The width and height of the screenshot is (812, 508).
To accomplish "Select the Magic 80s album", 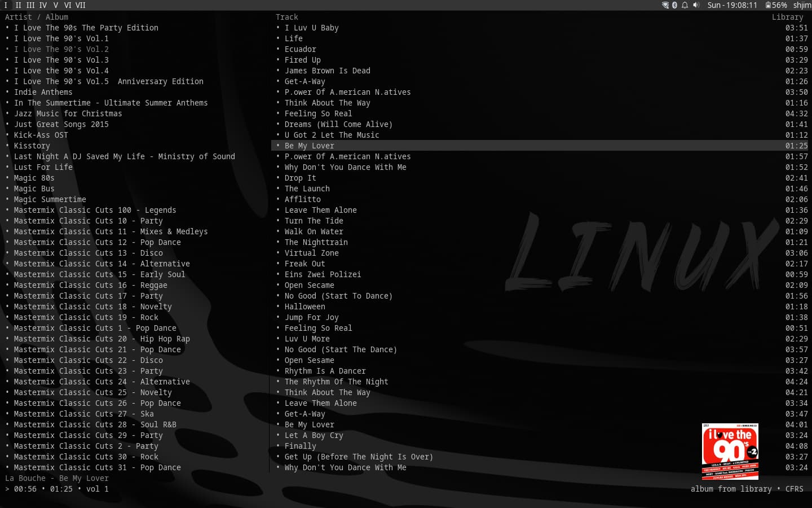I will tap(34, 178).
